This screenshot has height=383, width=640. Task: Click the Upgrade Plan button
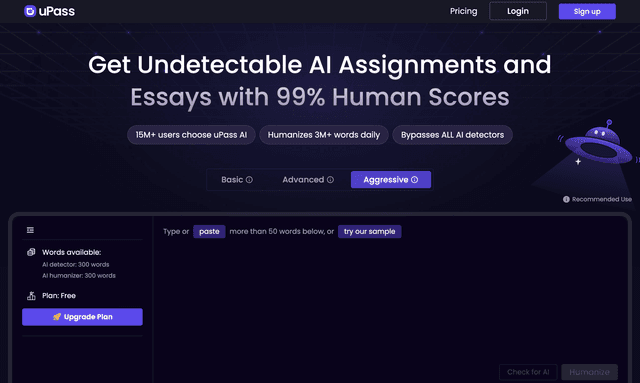pos(82,317)
